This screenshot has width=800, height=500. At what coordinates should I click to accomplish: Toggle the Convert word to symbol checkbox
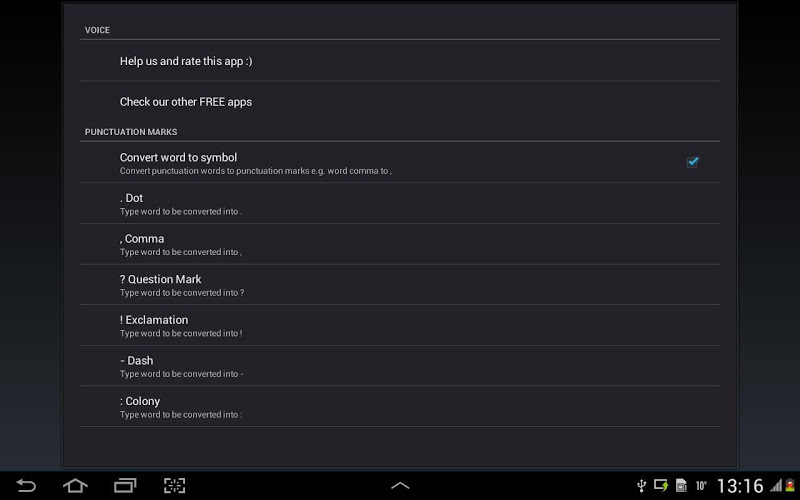pos(692,162)
